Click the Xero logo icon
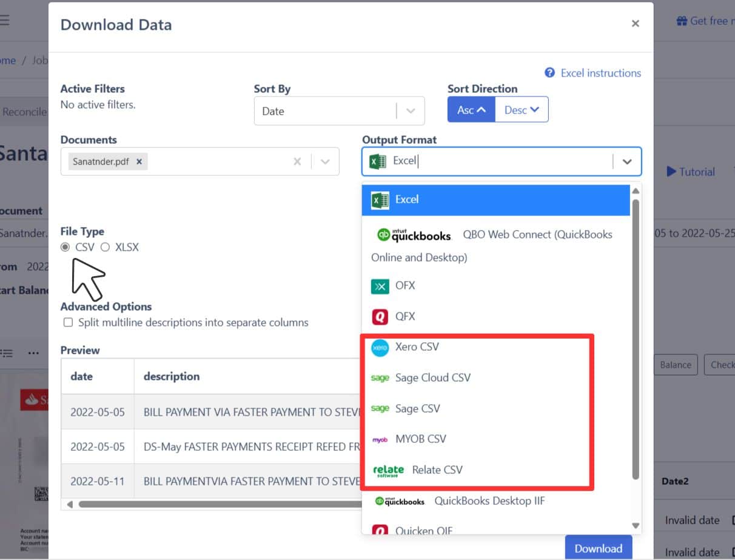Image resolution: width=735 pixels, height=560 pixels. tap(380, 348)
